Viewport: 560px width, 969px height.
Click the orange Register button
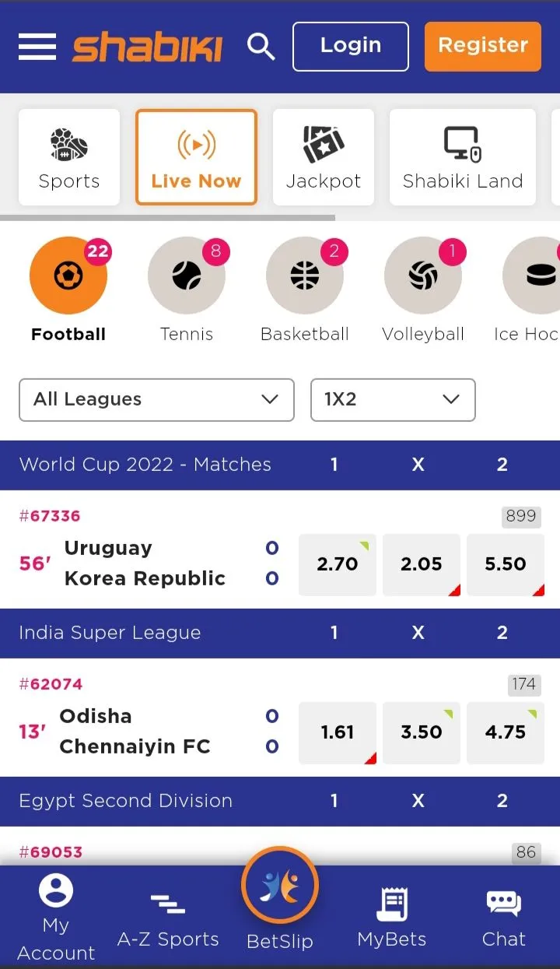(x=483, y=46)
